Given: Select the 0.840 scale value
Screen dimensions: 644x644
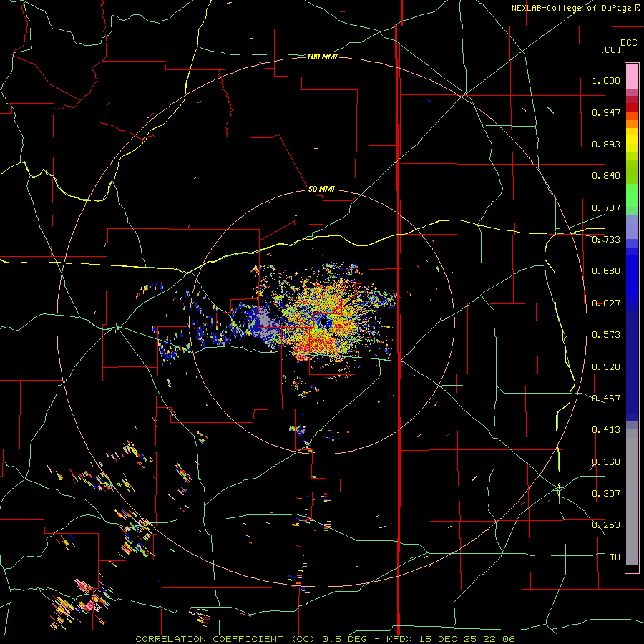Looking at the screenshot, I should point(606,176).
